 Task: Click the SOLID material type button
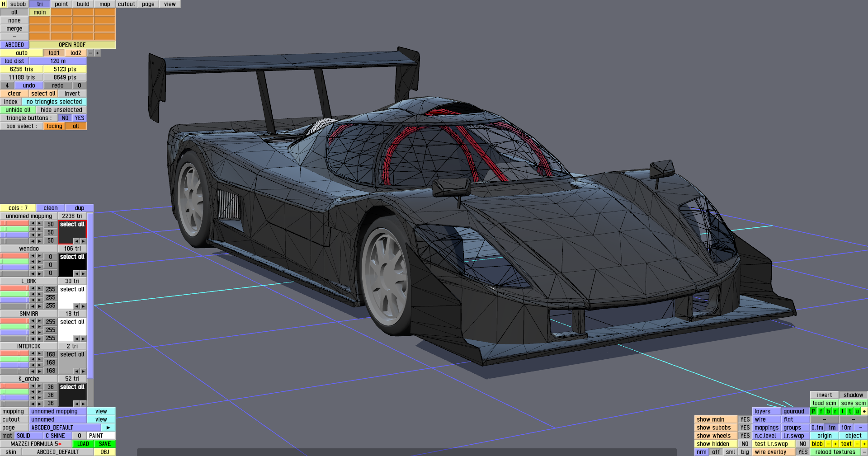(x=29, y=436)
